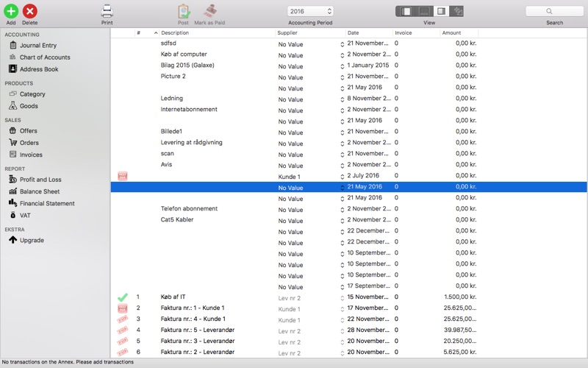Select the Avis description cell

click(166, 164)
